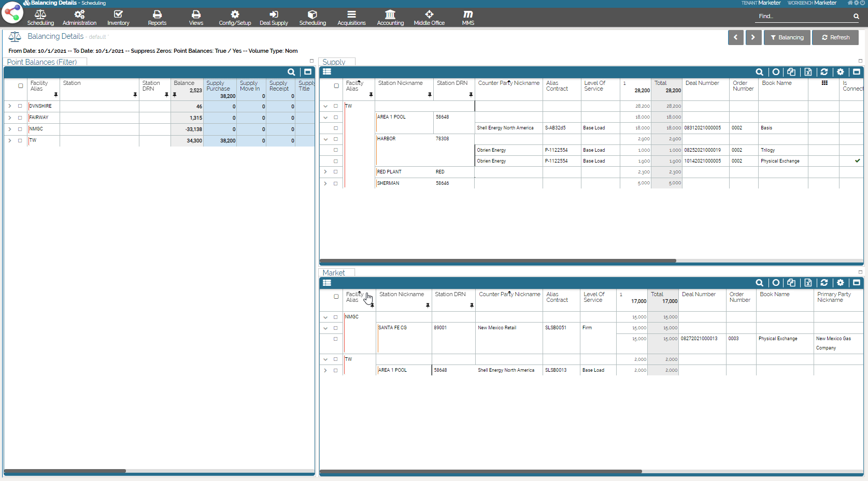Image resolution: width=868 pixels, height=481 pixels.
Task: Open the Supply column chooser grid icon
Action: click(x=824, y=83)
